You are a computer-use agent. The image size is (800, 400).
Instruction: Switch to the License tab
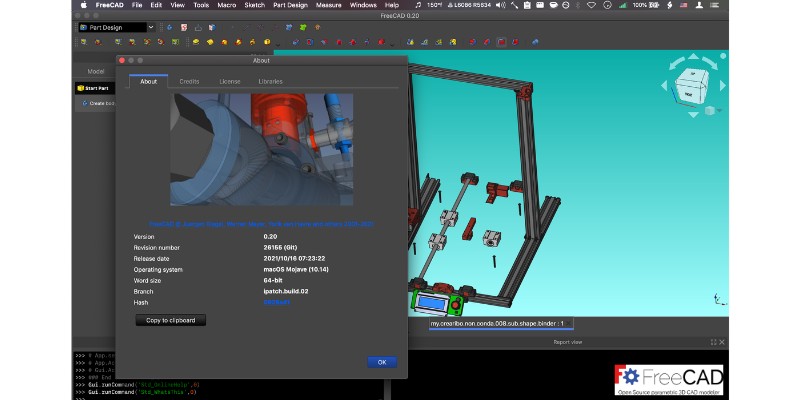[230, 82]
